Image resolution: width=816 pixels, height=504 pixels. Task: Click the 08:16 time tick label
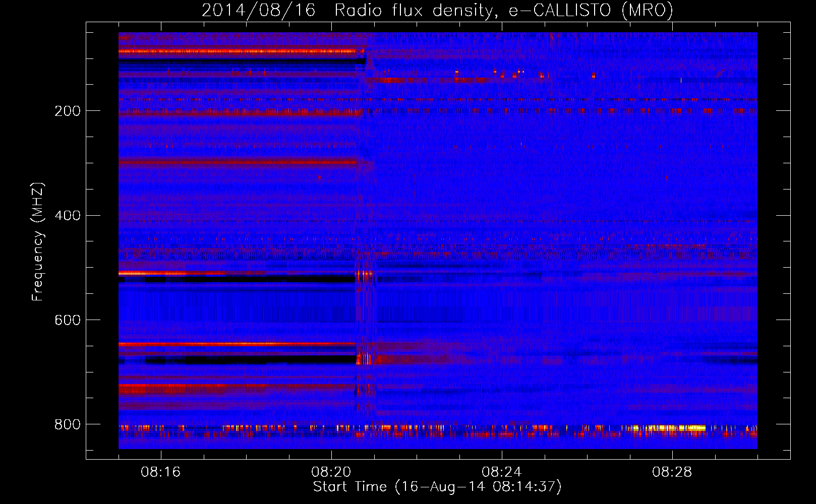coord(161,472)
